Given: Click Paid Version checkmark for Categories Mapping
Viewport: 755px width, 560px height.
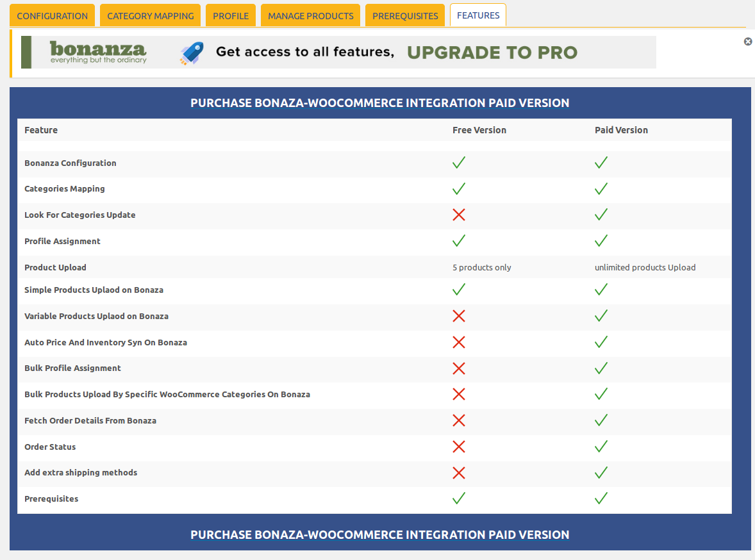Looking at the screenshot, I should pos(601,189).
